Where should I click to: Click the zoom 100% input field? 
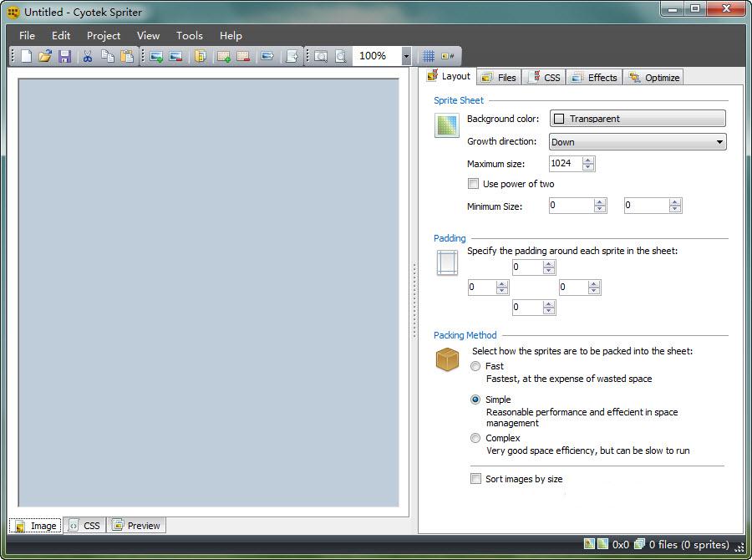[377, 56]
